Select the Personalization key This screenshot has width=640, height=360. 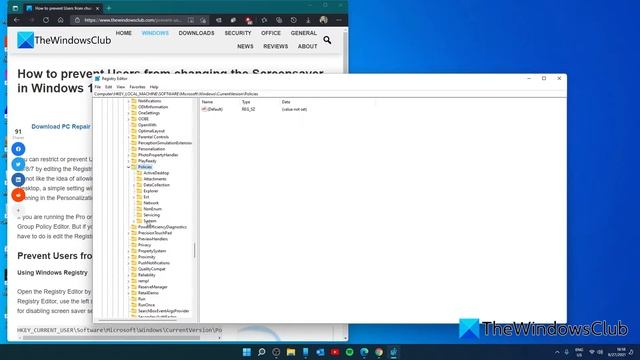151,149
